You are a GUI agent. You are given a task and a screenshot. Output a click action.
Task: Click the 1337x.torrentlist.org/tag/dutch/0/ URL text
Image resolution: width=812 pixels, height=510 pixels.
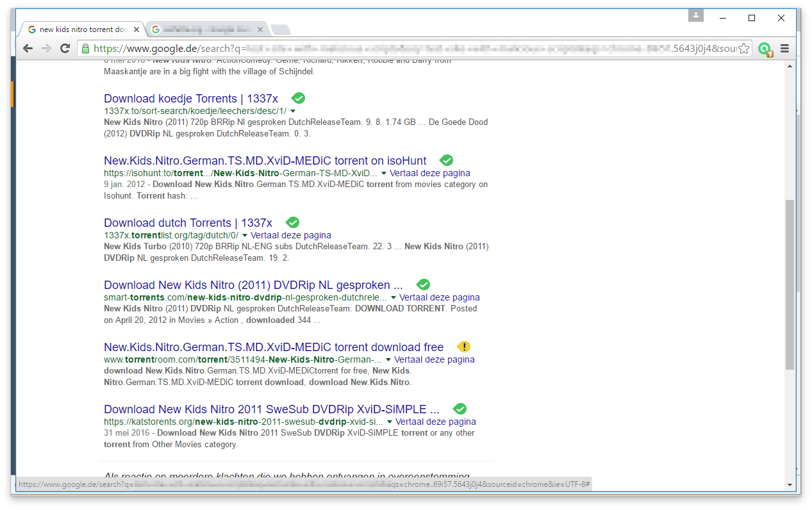point(171,235)
